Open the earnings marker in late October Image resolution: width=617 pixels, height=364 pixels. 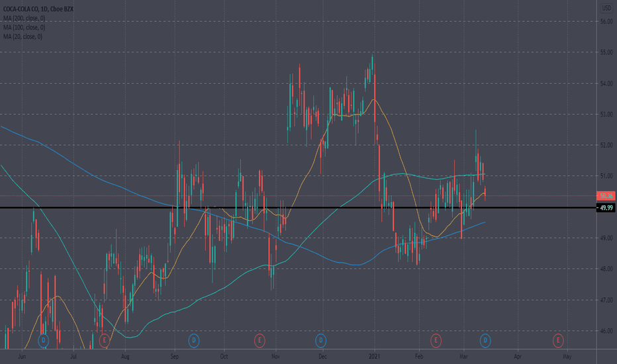(260, 340)
